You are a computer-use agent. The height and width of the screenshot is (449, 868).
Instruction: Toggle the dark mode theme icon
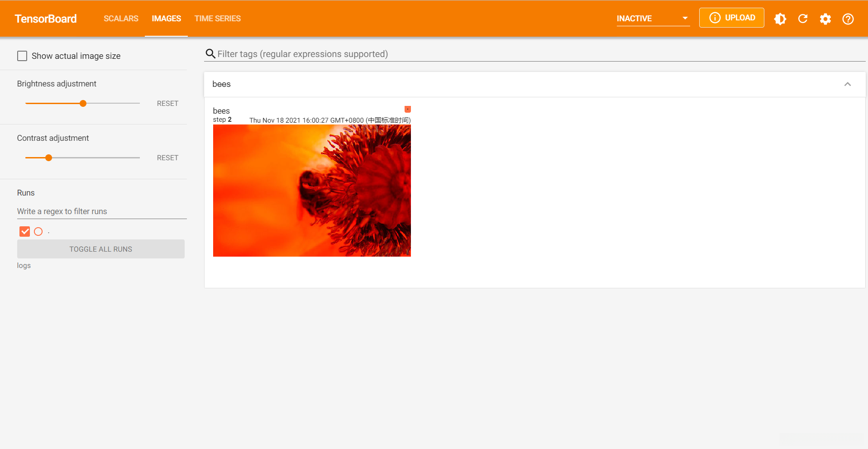(780, 19)
